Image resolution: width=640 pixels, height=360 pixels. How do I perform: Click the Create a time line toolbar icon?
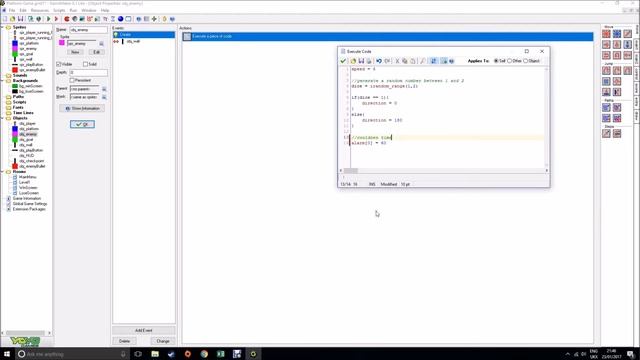(x=113, y=19)
